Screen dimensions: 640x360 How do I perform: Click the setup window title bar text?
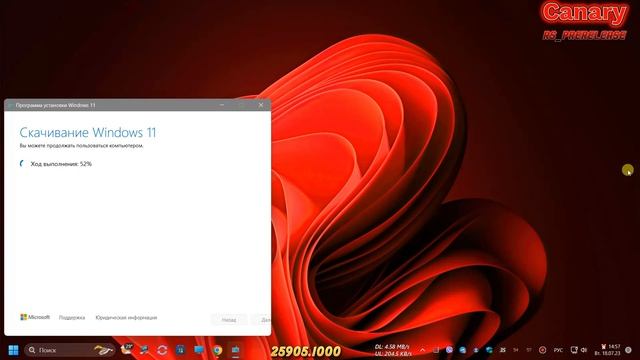(55, 105)
